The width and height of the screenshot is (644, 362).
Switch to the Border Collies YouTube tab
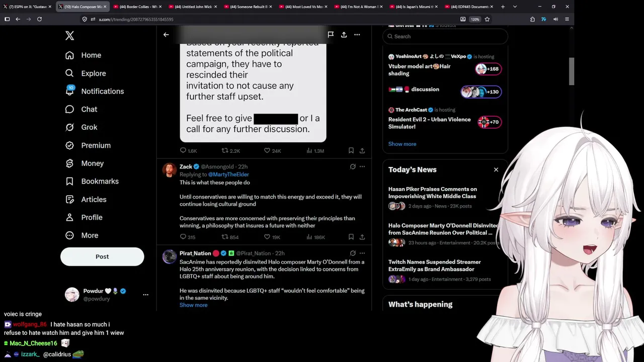pyautogui.click(x=136, y=7)
